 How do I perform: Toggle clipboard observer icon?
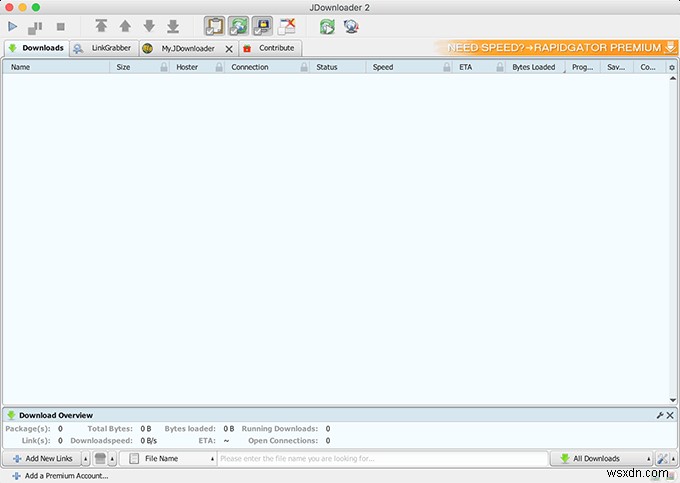pos(215,26)
